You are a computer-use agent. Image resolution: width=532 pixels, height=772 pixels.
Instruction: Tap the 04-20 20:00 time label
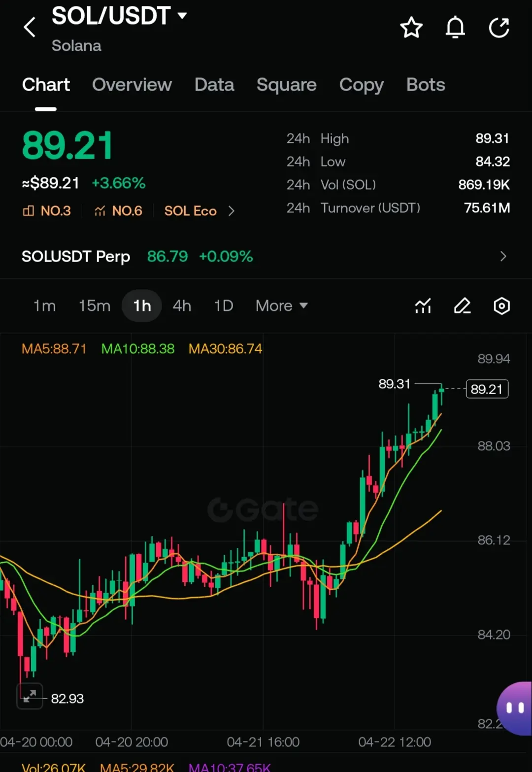(x=132, y=742)
